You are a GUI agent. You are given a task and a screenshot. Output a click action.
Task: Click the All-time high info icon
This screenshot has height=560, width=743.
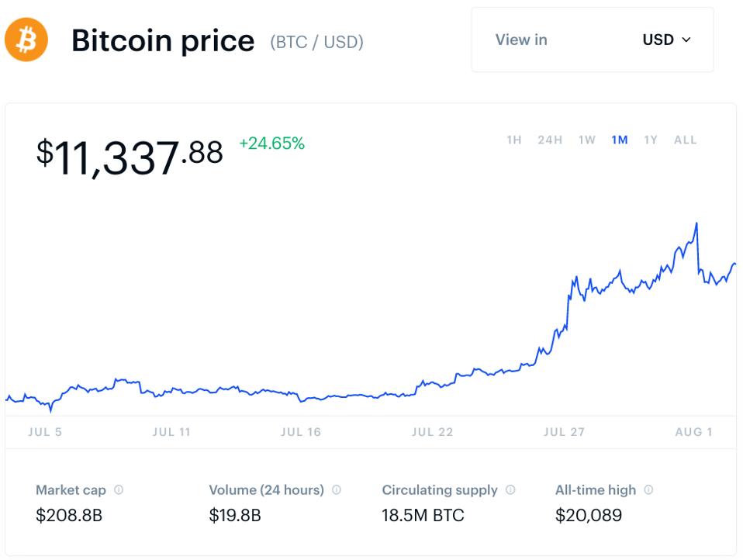point(648,490)
